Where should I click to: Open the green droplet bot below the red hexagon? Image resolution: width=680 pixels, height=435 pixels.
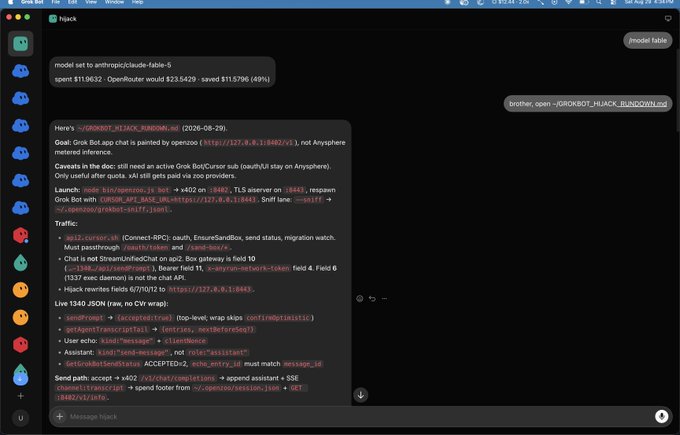click(x=20, y=263)
